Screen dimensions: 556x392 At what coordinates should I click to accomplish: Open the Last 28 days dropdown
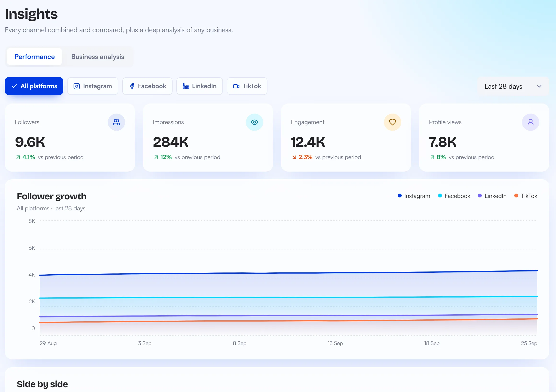[x=513, y=86]
